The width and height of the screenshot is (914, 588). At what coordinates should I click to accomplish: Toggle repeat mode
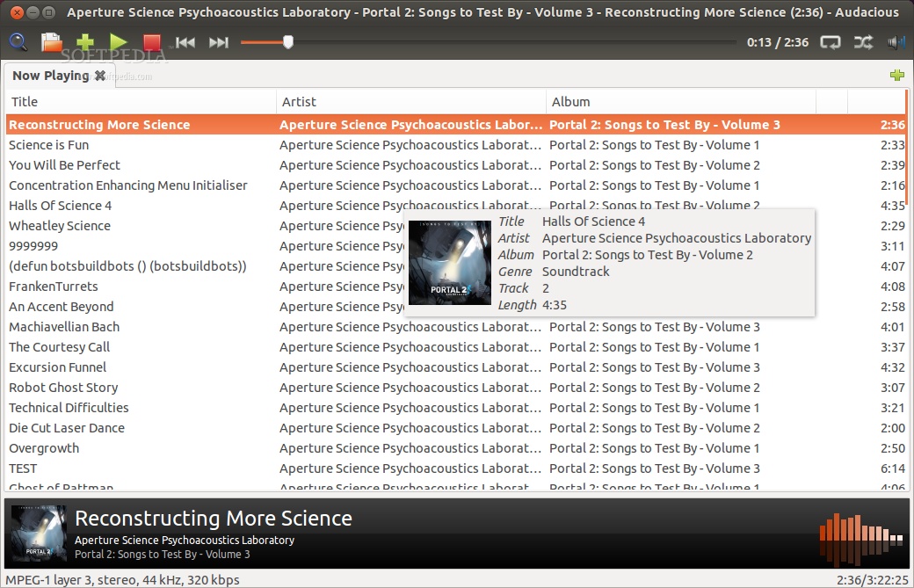pos(830,42)
